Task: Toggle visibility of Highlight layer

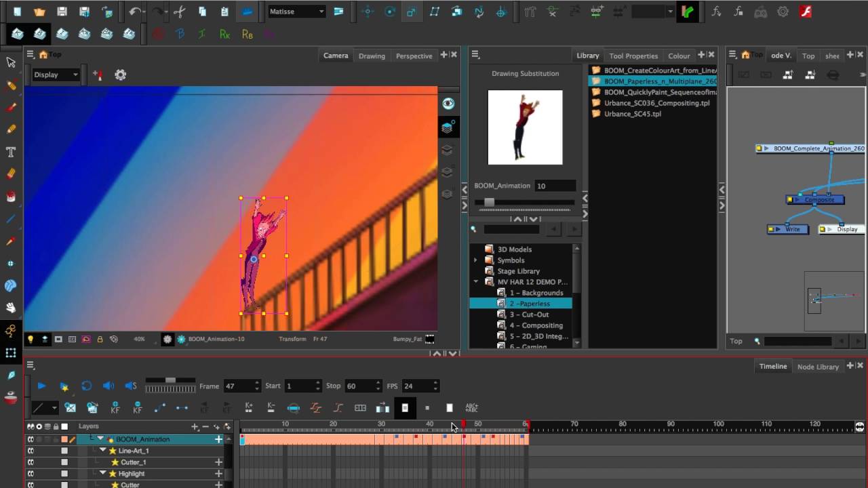Action: (x=31, y=474)
